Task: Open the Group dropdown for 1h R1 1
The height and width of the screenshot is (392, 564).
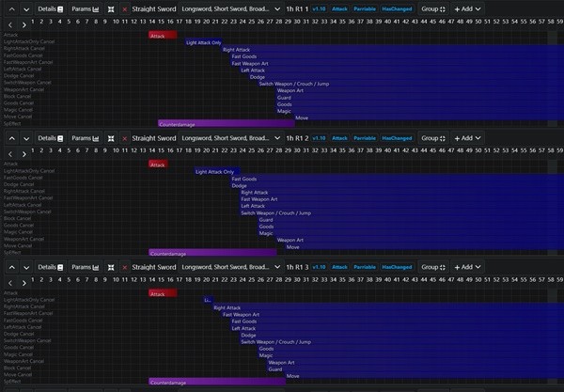Action: coord(434,8)
